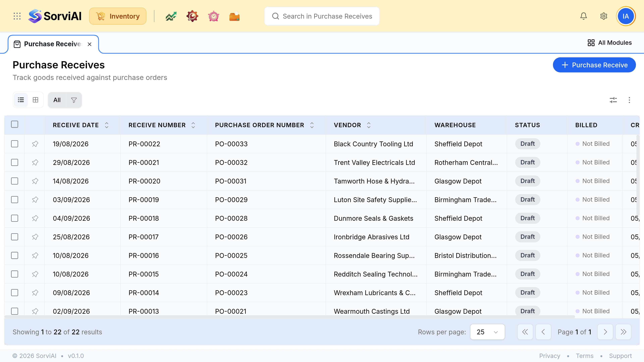Sort by Purchase Order Number column
Image resolution: width=644 pixels, height=362 pixels.
(x=312, y=125)
